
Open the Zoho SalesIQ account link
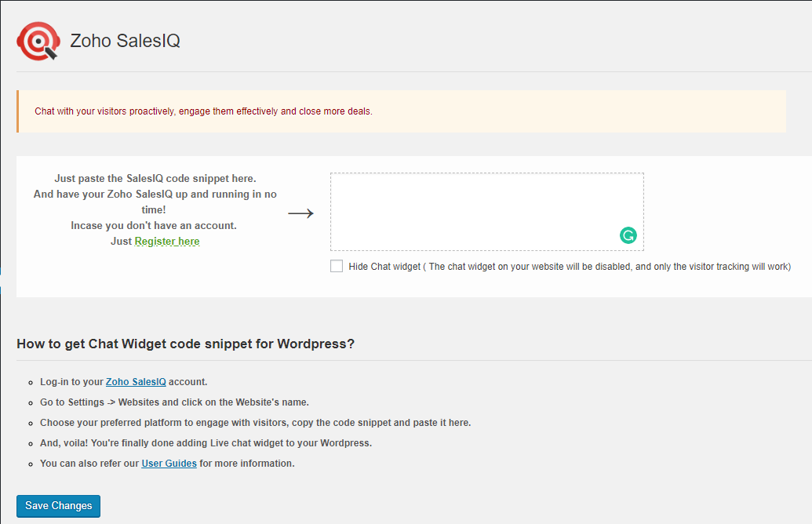136,381
